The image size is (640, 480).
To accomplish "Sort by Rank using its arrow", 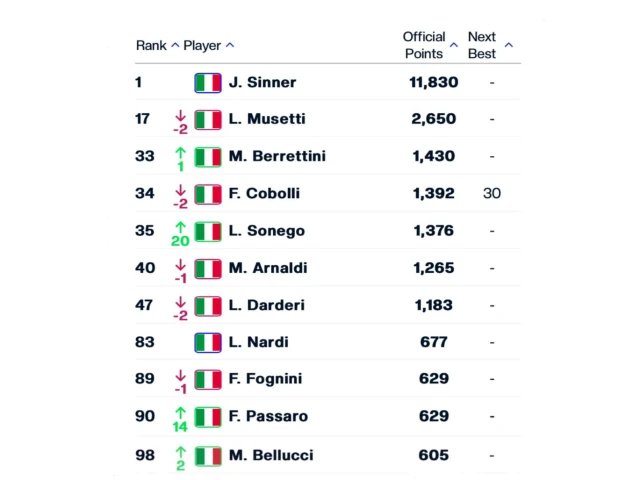I will tap(175, 45).
